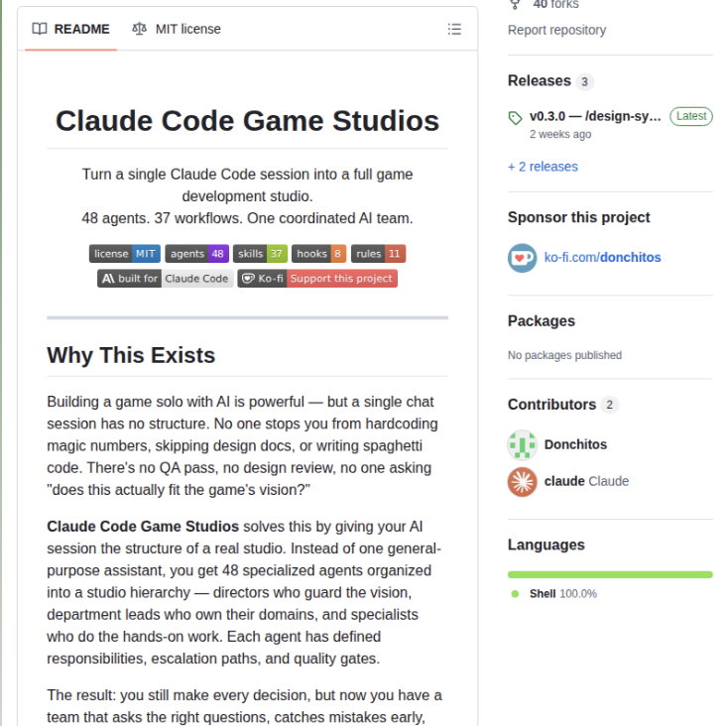Open the Claude contributor avatar
728x726 pixels.
pyautogui.click(x=522, y=481)
